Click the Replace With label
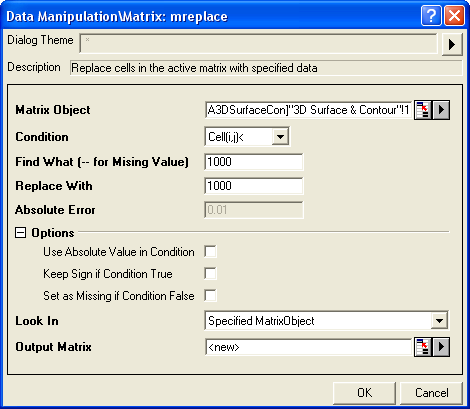Screen dimensions: 470x409 [x=54, y=186]
